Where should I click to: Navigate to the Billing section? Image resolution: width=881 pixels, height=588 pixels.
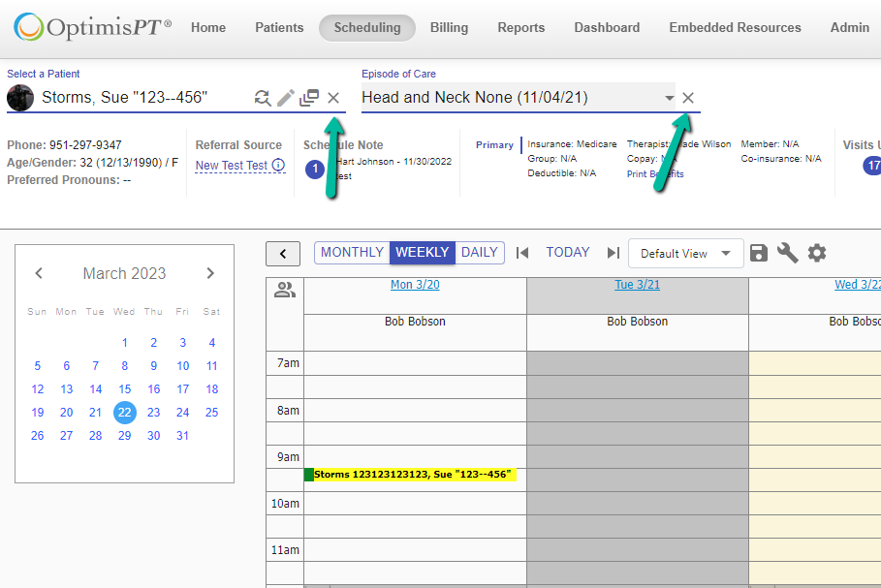(x=449, y=27)
